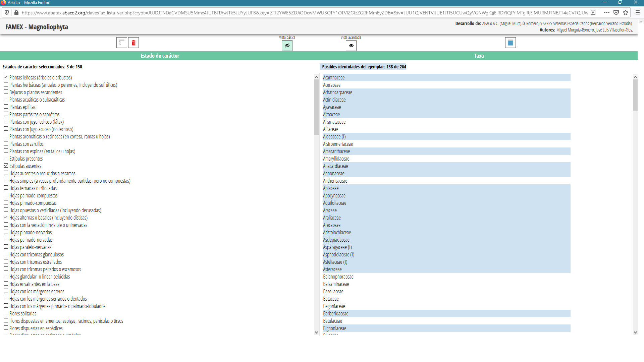Bookmark this page with star icon
The width and height of the screenshot is (644, 362).
coord(626,12)
